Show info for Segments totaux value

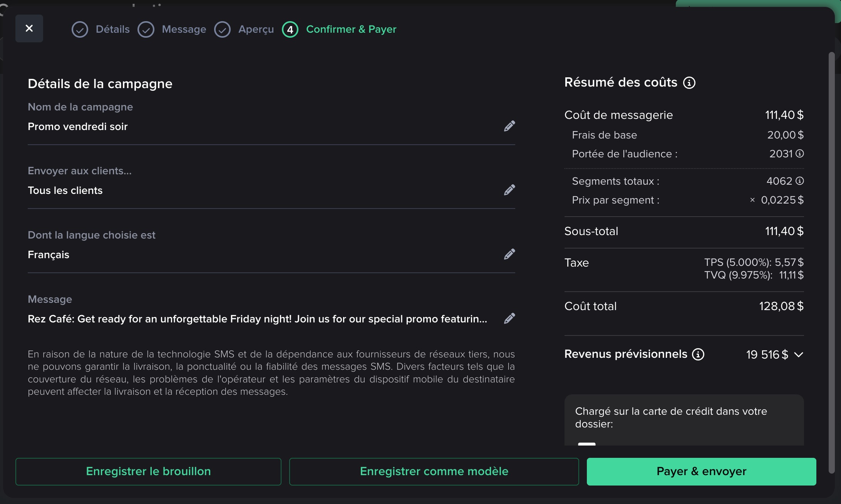[x=800, y=181]
